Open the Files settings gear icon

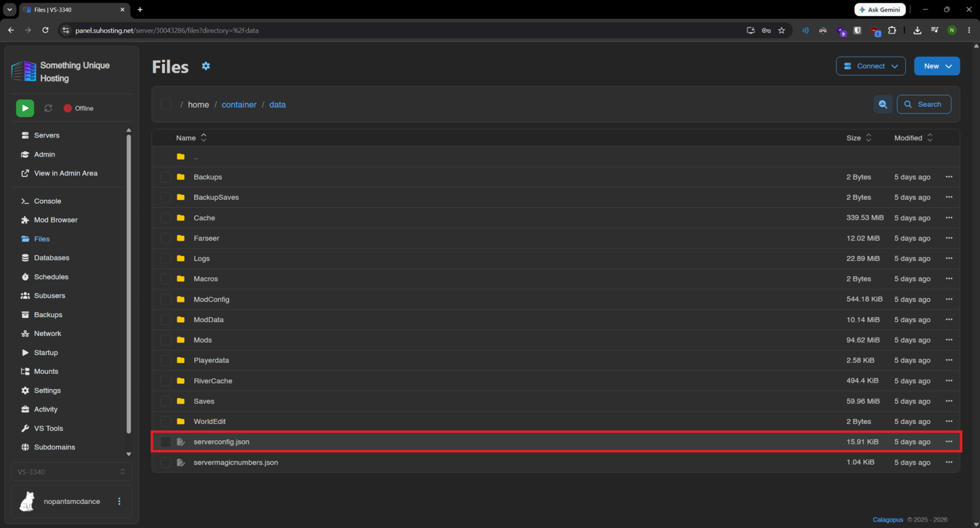point(206,66)
